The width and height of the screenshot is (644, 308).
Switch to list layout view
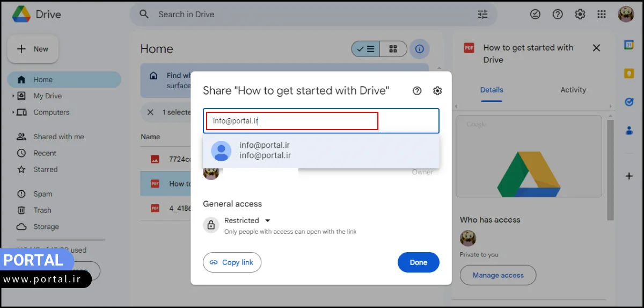(x=366, y=49)
